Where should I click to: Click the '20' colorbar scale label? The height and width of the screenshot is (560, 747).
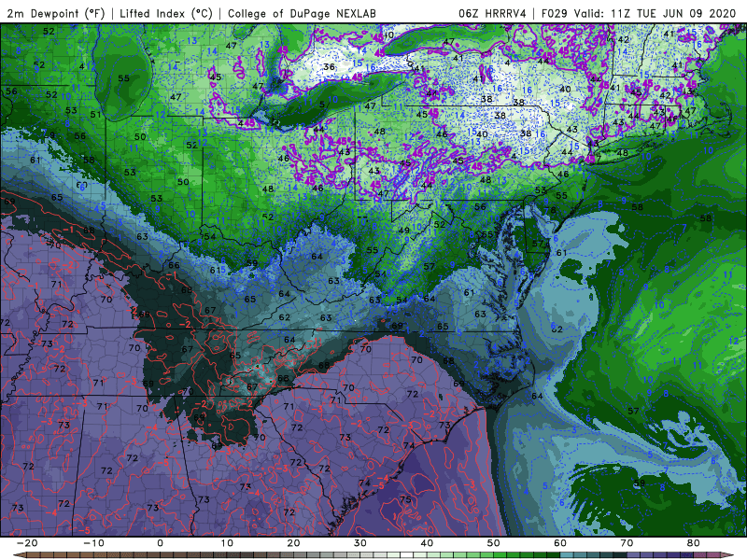click(293, 543)
